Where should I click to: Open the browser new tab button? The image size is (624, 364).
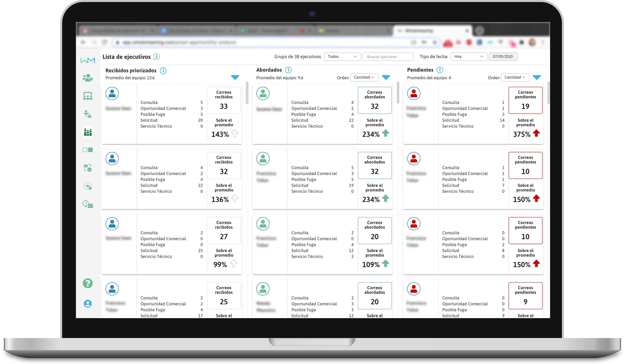coord(480,31)
